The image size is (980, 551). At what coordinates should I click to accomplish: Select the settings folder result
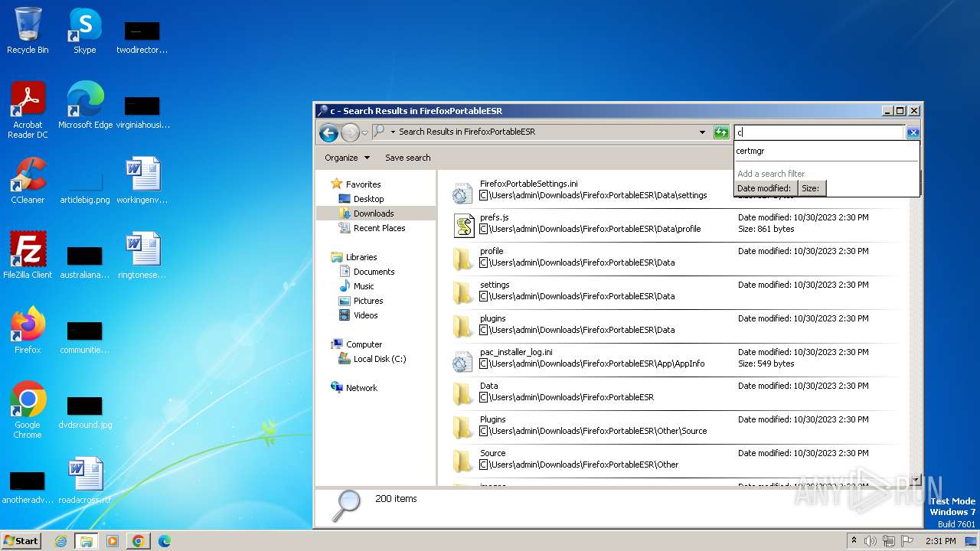coord(675,291)
